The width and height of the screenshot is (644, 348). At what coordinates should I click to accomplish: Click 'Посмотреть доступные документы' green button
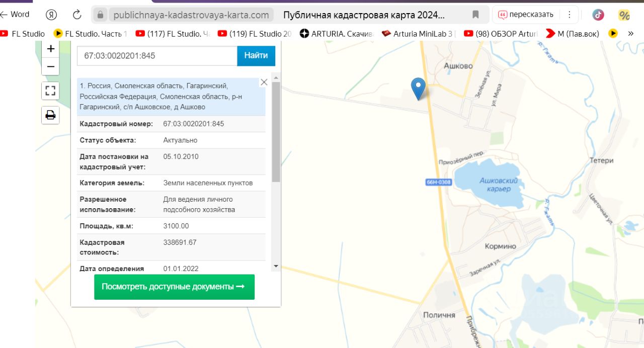[174, 287]
